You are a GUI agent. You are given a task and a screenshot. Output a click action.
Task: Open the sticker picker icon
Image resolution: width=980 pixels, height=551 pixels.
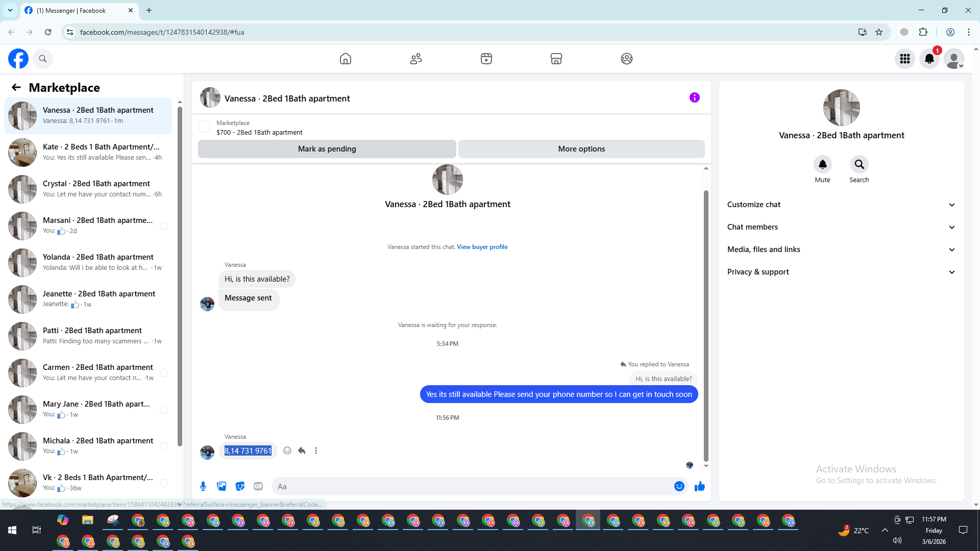240,486
